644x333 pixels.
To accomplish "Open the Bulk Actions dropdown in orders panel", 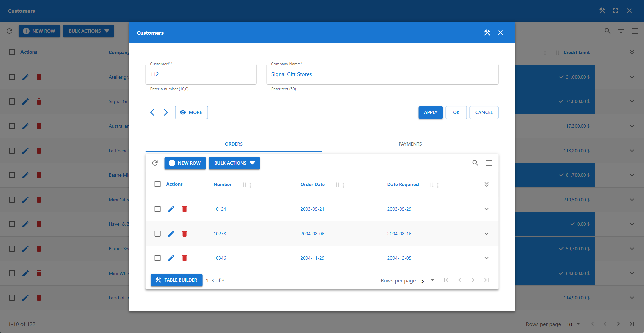I will click(234, 163).
